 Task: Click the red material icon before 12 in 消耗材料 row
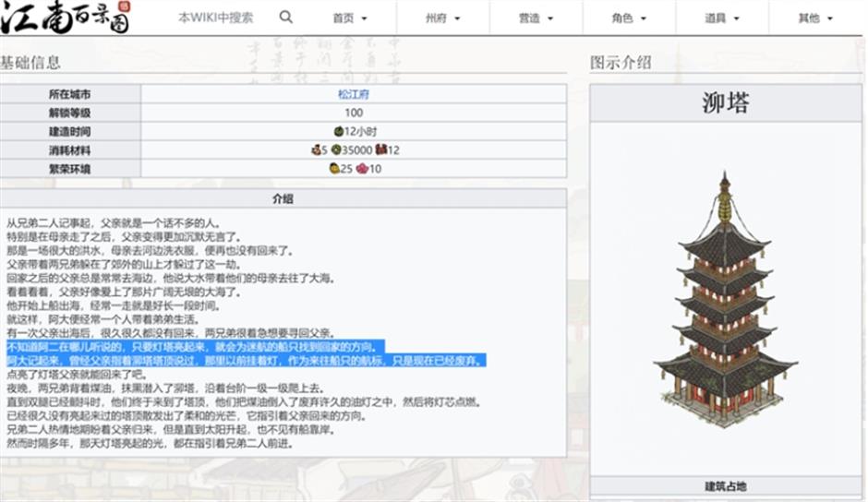tap(380, 149)
